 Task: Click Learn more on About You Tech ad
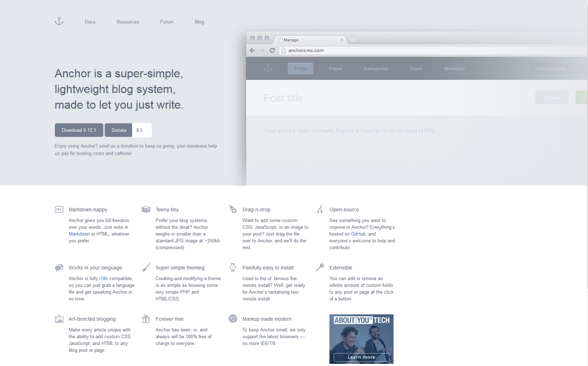pyautogui.click(x=361, y=357)
